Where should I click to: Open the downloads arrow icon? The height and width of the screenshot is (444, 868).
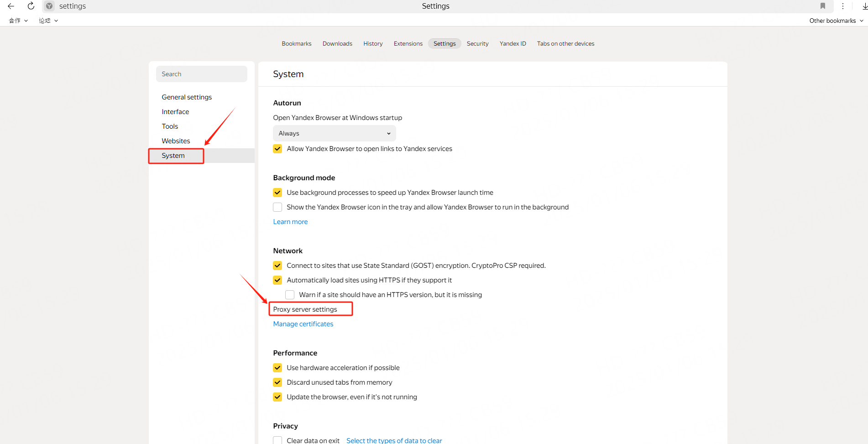[864, 6]
